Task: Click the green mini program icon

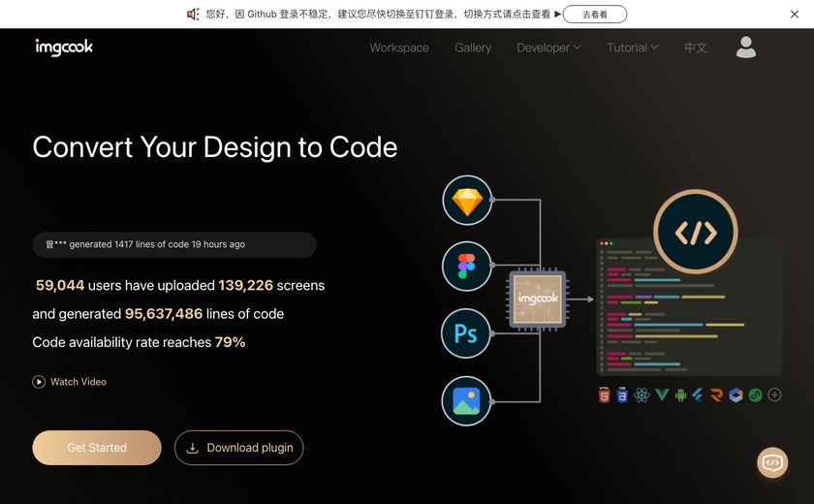Action: pyautogui.click(x=755, y=395)
